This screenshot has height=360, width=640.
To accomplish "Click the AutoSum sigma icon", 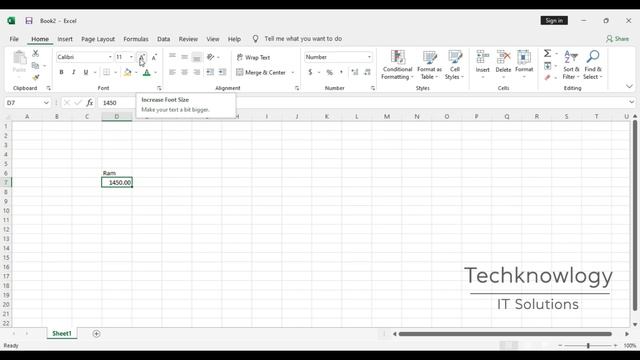I will 547,53.
